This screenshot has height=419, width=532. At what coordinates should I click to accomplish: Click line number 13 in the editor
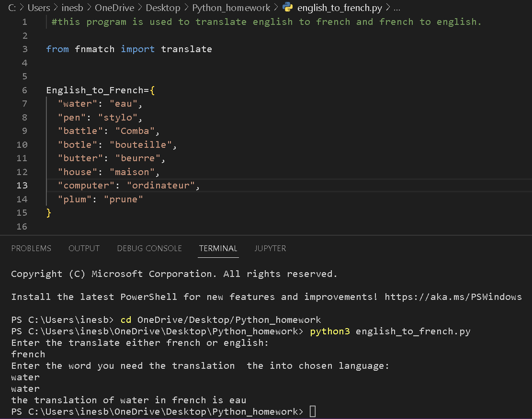click(22, 185)
